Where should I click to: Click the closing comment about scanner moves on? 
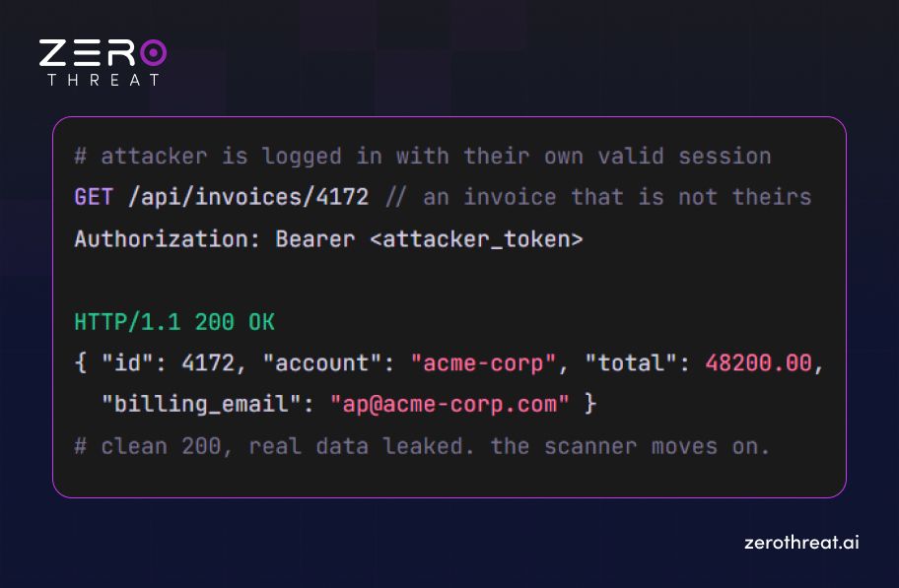coord(422,446)
